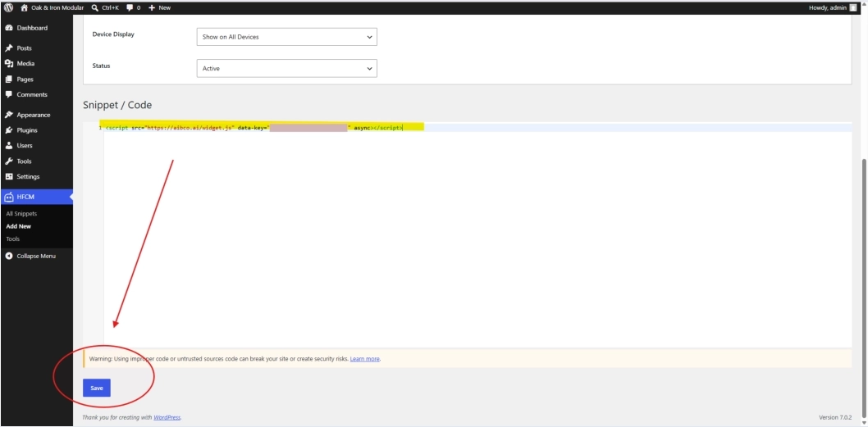Viewport: 868px width, 427px height.
Task: Click the Tools wrench icon
Action: point(9,161)
